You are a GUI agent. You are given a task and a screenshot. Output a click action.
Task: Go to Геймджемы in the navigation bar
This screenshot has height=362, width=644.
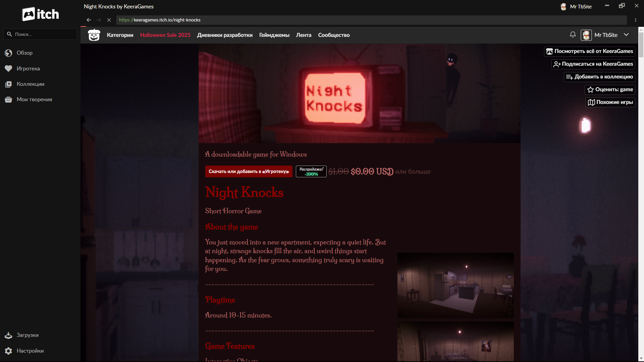pyautogui.click(x=274, y=35)
